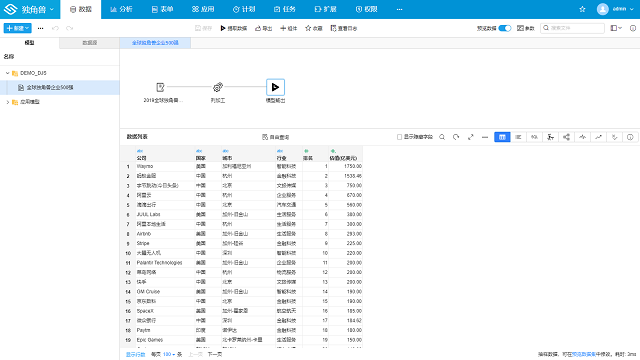Open the 扩展 (Extensions) menu
640x360 pixels.
325,9
